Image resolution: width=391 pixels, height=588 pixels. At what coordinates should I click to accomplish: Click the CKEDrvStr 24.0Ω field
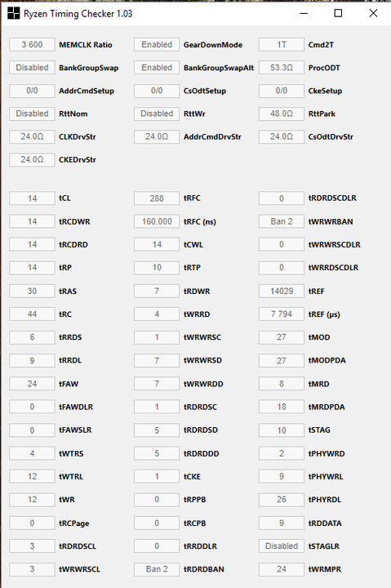point(32,159)
